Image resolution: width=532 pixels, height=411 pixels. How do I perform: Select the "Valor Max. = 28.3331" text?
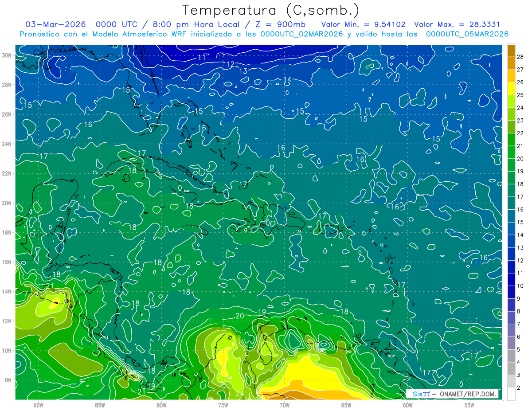(457, 24)
